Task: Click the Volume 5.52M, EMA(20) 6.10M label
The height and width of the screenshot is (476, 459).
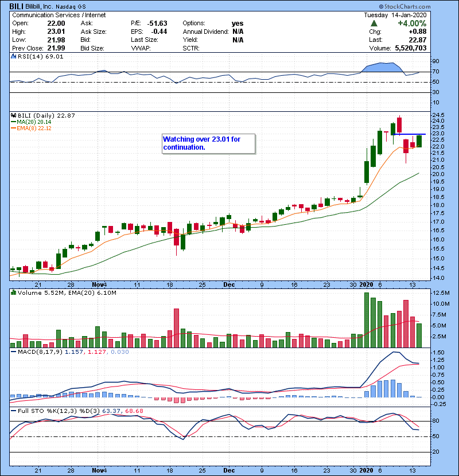Action: click(67, 293)
